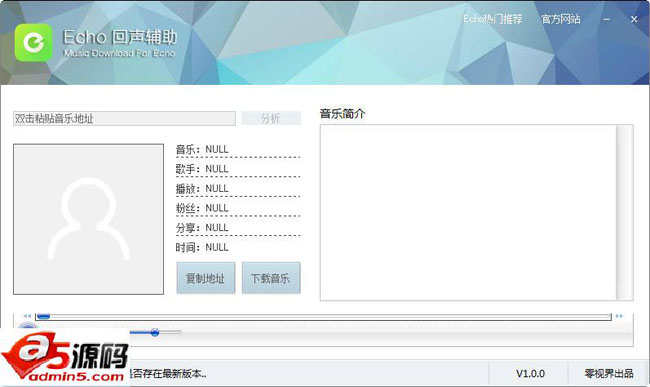Click the fast-forward double-arrow icon
The image size is (650, 387).
pos(619,316)
